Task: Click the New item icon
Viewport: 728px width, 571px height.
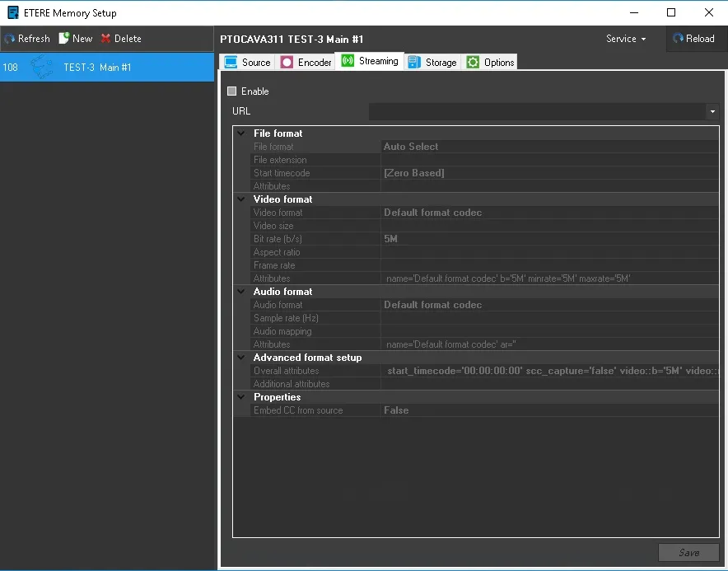Action: [x=64, y=39]
